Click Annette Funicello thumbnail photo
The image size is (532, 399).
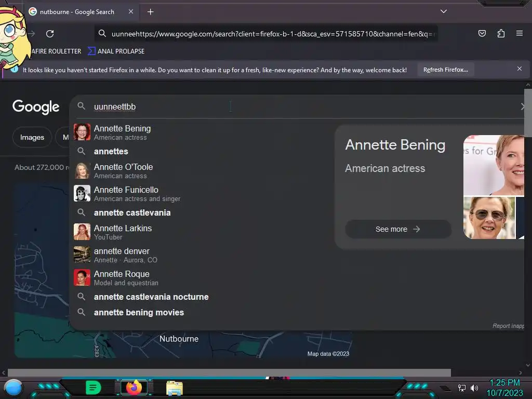[x=82, y=193]
